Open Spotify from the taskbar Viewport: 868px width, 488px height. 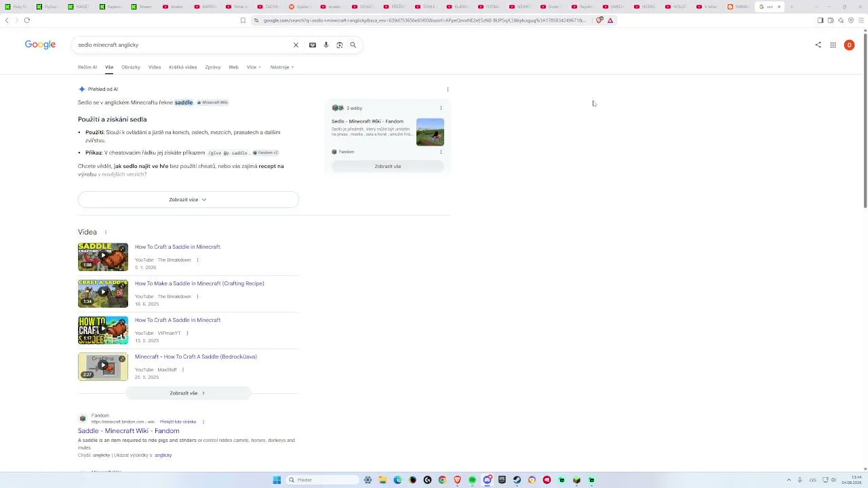tap(472, 480)
